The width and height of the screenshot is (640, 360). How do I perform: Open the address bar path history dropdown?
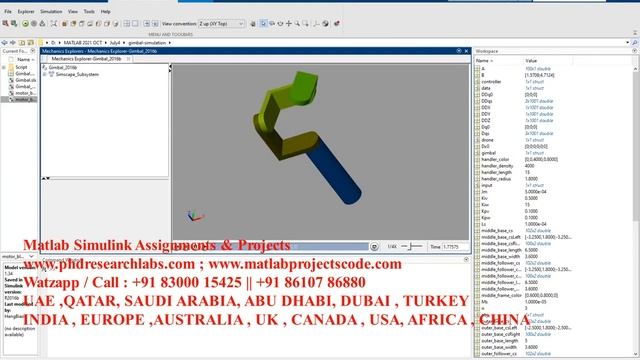pos(627,42)
